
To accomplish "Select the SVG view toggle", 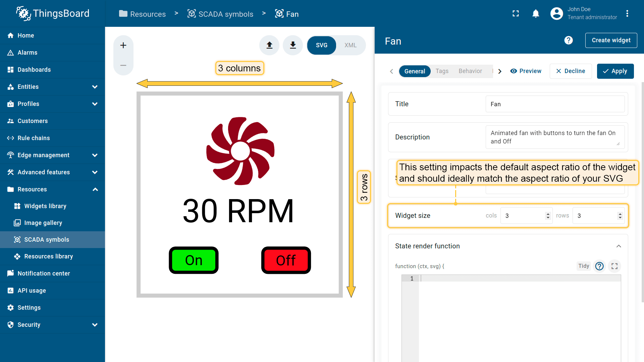I will [321, 45].
